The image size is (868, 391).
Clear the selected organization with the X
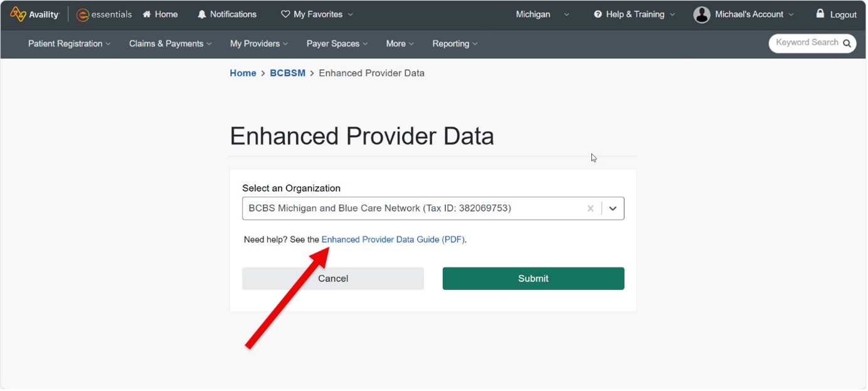point(590,208)
